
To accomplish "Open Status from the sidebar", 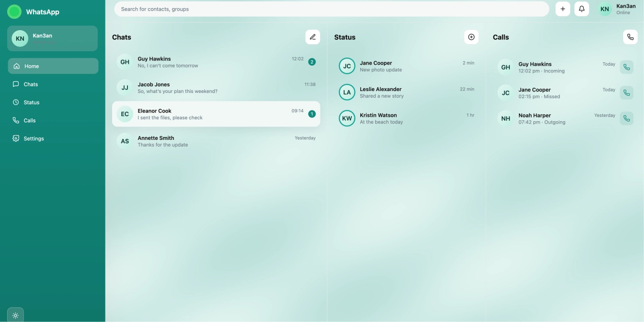I will [31, 102].
